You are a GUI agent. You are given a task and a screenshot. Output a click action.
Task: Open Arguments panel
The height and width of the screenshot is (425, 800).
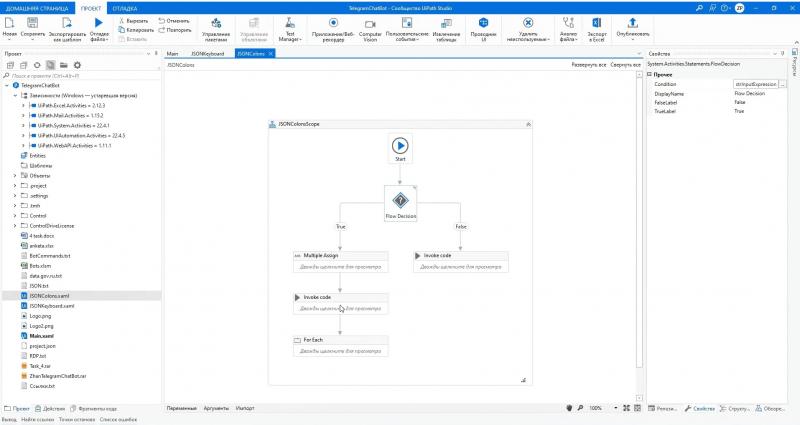coord(216,408)
